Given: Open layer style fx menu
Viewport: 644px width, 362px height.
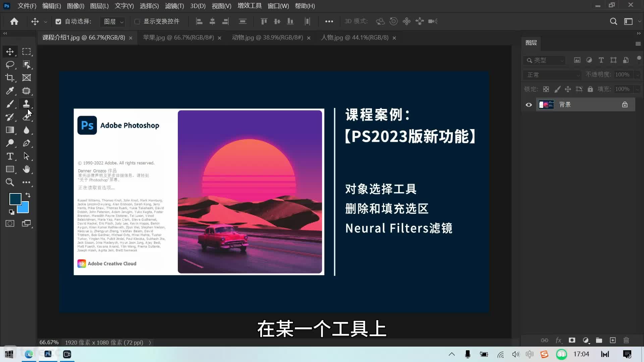Looking at the screenshot, I should click(558, 340).
